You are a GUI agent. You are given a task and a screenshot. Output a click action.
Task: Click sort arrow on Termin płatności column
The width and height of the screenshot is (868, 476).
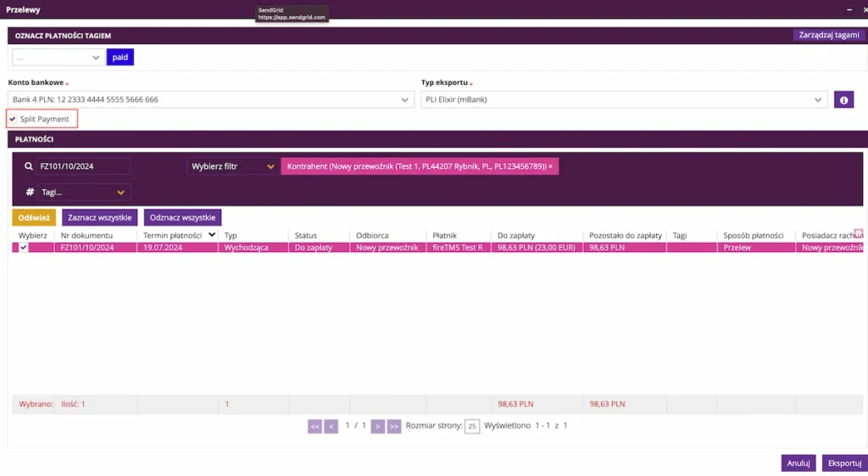click(211, 235)
